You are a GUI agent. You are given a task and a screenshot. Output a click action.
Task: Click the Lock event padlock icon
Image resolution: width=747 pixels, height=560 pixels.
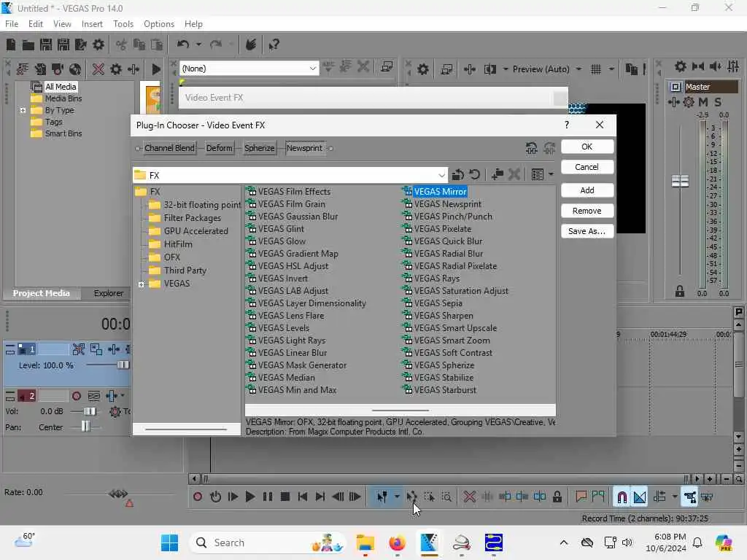coord(557,497)
